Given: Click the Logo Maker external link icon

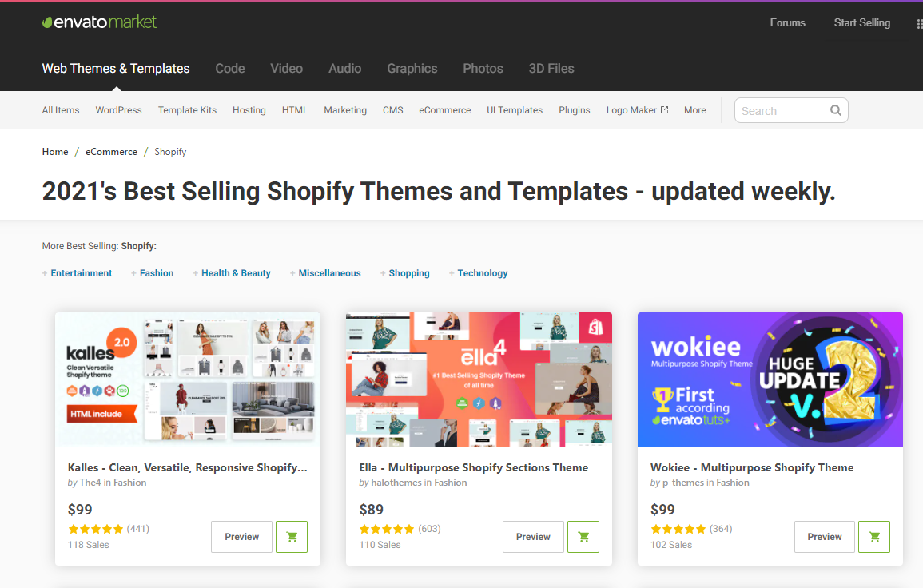Looking at the screenshot, I should click(665, 109).
